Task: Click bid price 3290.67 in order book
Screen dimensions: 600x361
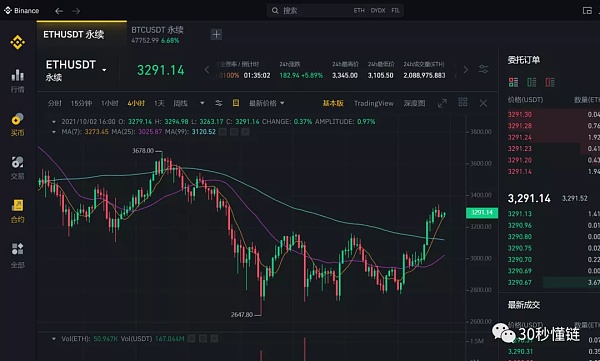Action: click(520, 283)
